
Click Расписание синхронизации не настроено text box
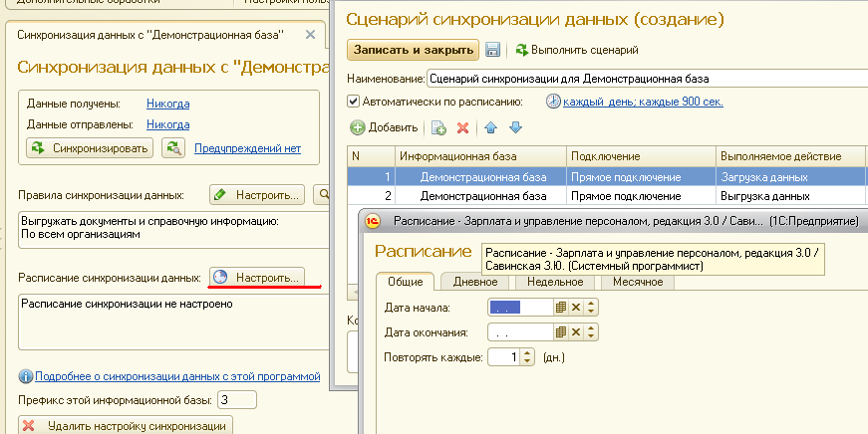[173, 322]
